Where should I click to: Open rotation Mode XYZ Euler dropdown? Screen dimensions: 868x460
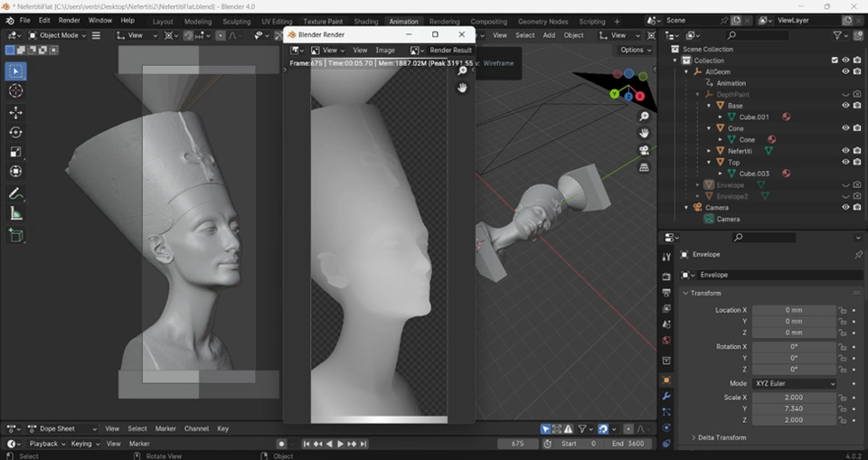[x=794, y=383]
